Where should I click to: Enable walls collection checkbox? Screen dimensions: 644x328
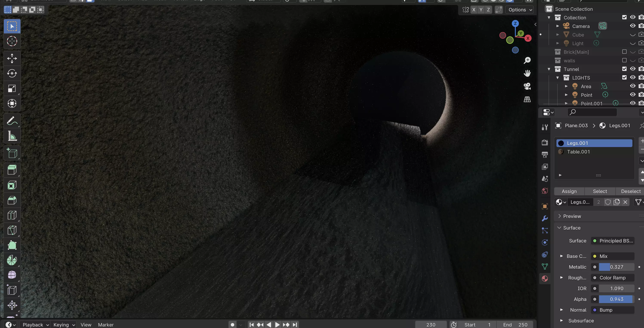[624, 60]
